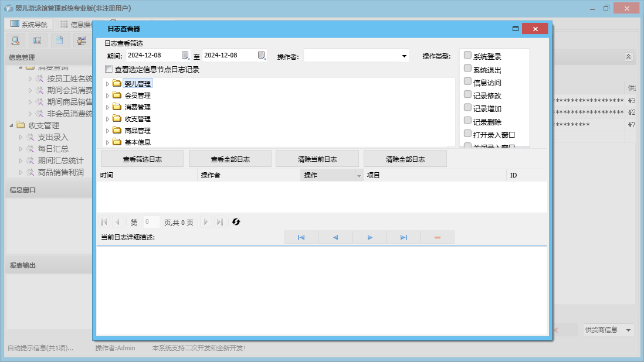Check the 系统退出 operation type
644x362 pixels.
(467, 68)
